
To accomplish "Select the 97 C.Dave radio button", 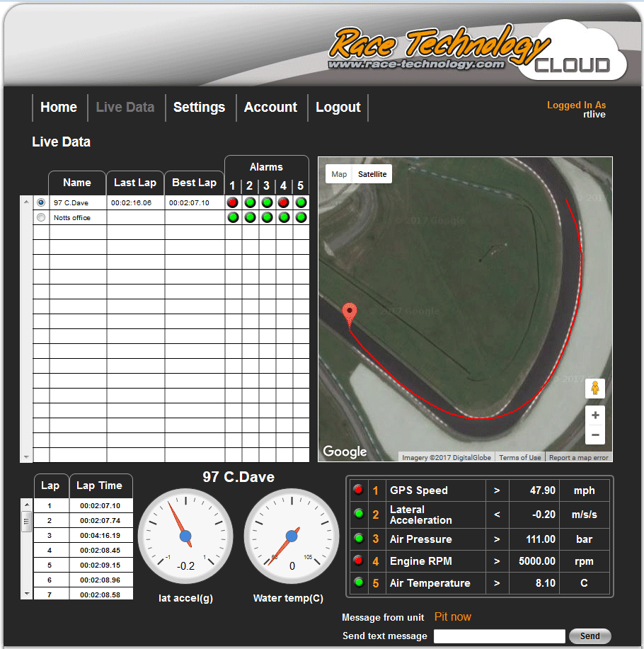I will coord(41,202).
